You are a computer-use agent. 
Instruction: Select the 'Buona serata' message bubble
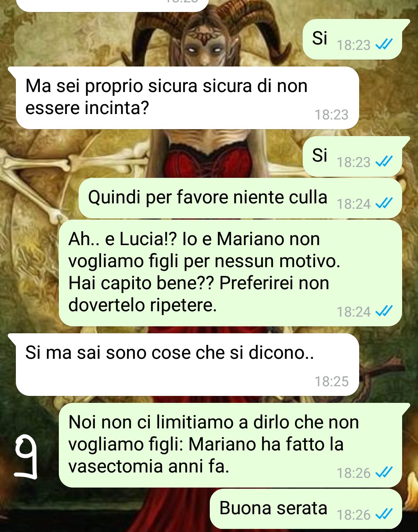(306, 509)
